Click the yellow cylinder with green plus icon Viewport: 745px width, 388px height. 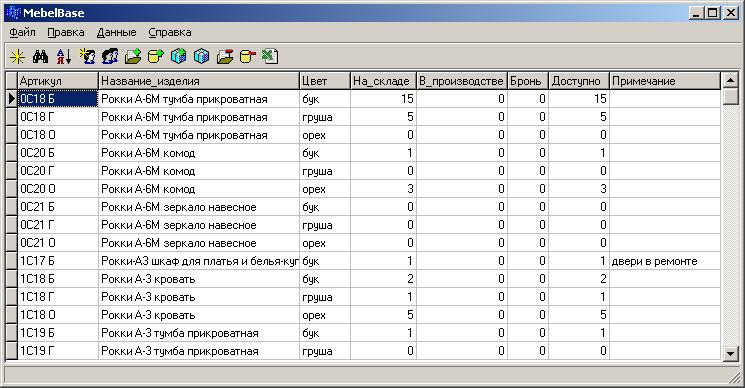point(156,57)
